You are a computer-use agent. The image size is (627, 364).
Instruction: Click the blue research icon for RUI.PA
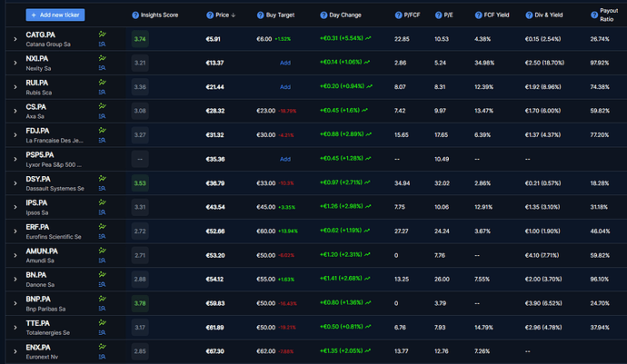pos(102,93)
